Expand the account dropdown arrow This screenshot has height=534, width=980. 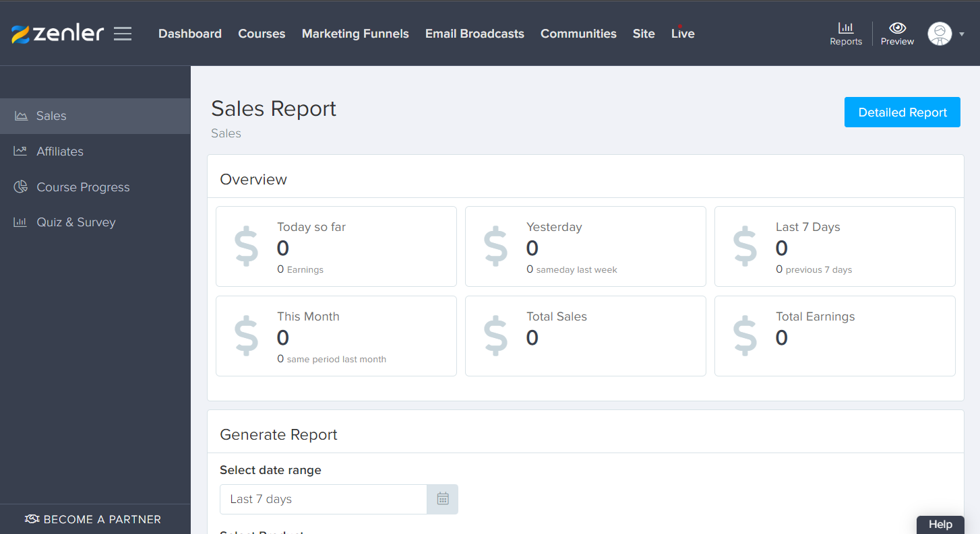pyautogui.click(x=962, y=34)
